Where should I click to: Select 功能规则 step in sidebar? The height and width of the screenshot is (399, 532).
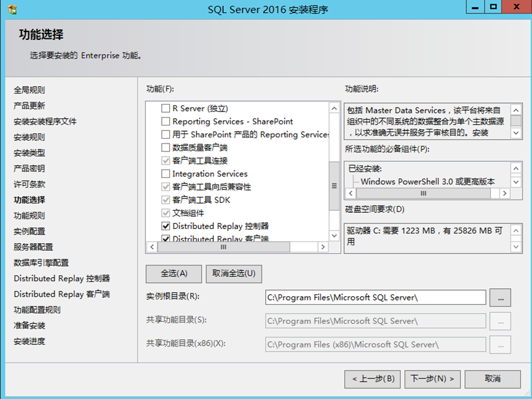[29, 216]
